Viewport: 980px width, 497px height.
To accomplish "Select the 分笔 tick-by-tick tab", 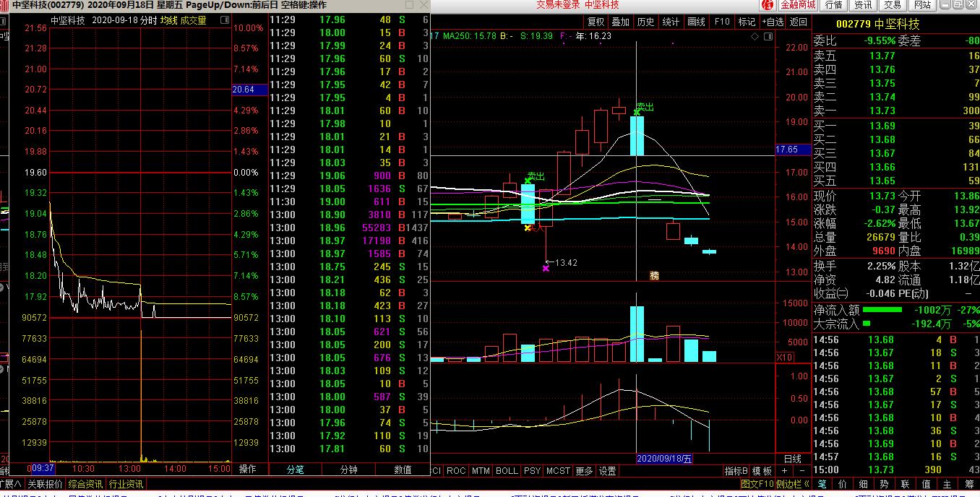I will tap(296, 470).
